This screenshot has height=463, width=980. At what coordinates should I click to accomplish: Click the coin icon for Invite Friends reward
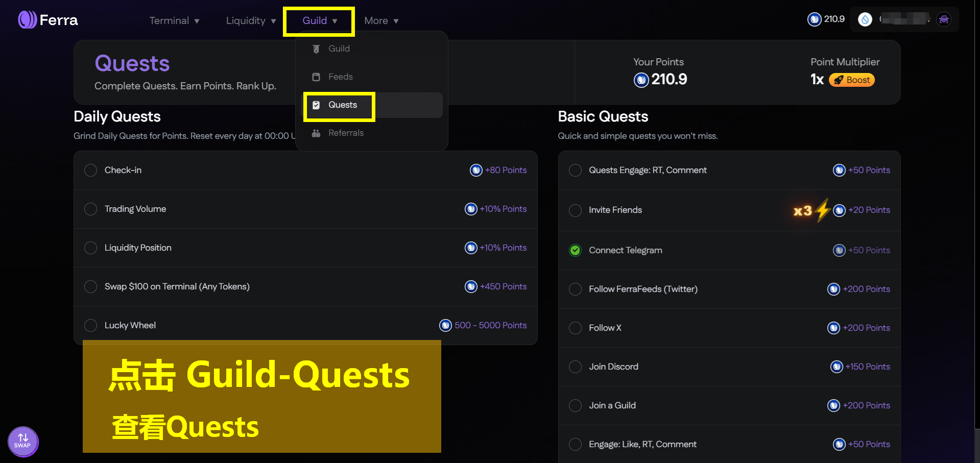[x=839, y=210]
